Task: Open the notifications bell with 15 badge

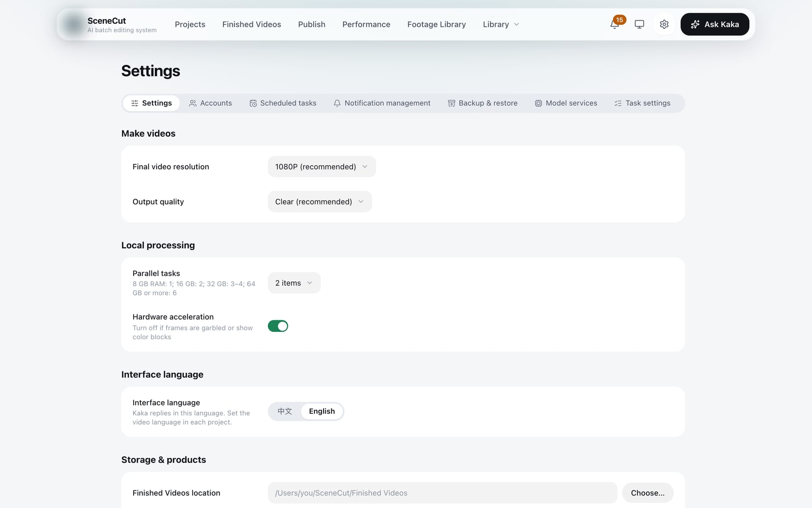Action: [x=615, y=24]
